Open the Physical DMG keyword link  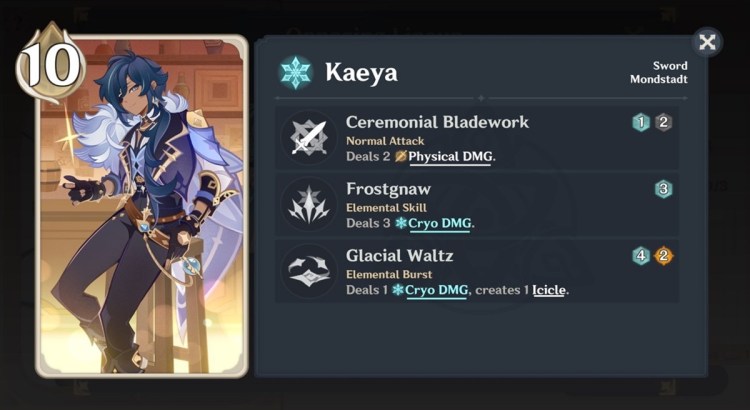[450, 157]
